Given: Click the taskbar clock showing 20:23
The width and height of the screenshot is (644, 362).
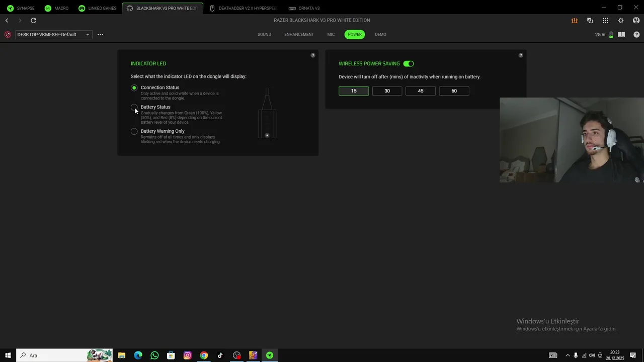Looking at the screenshot, I should coord(615,355).
